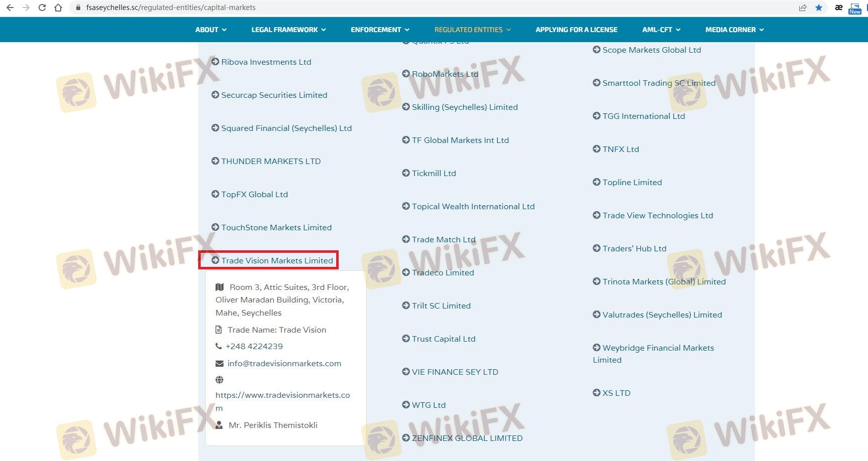Click the share page icon
This screenshot has height=461, width=868.
point(803,8)
